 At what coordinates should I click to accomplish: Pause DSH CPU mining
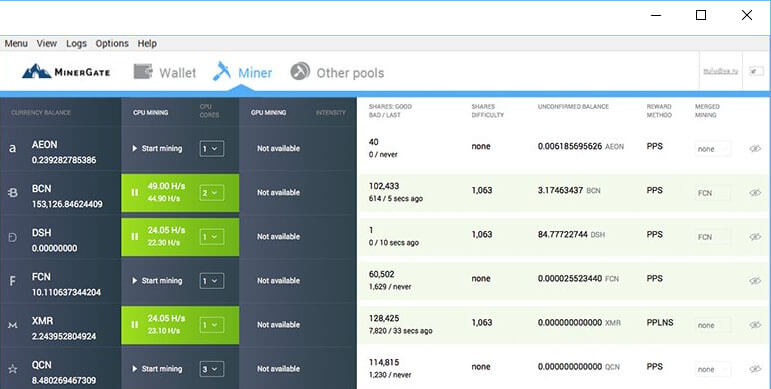coord(135,237)
